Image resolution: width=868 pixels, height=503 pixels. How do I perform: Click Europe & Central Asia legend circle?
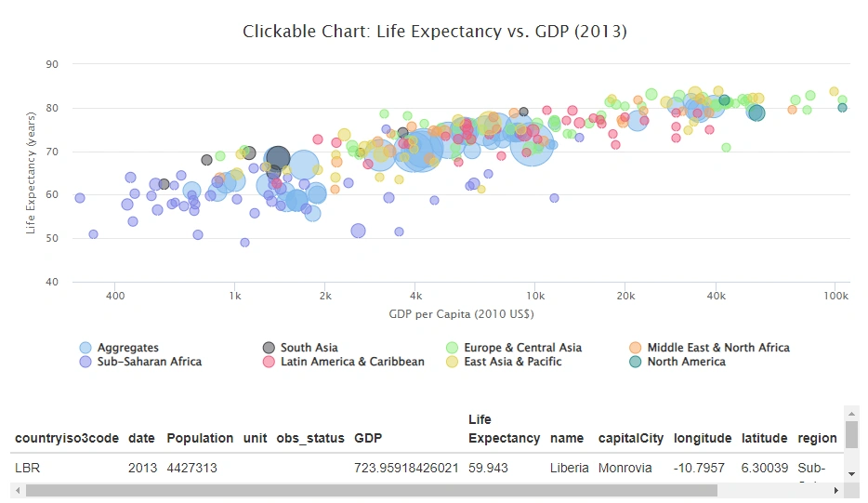click(x=453, y=348)
